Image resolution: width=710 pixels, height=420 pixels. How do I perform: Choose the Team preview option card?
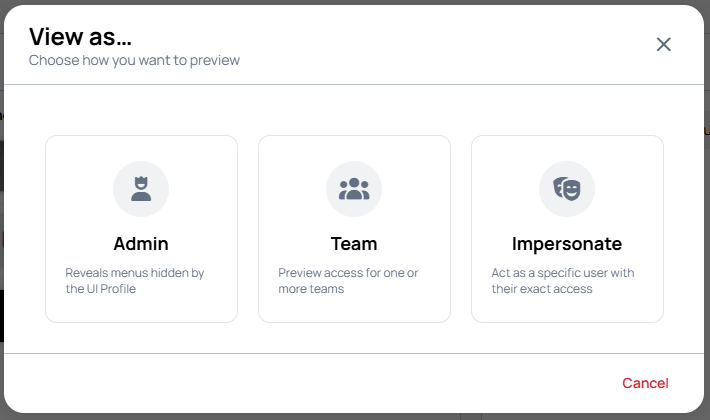click(x=354, y=229)
